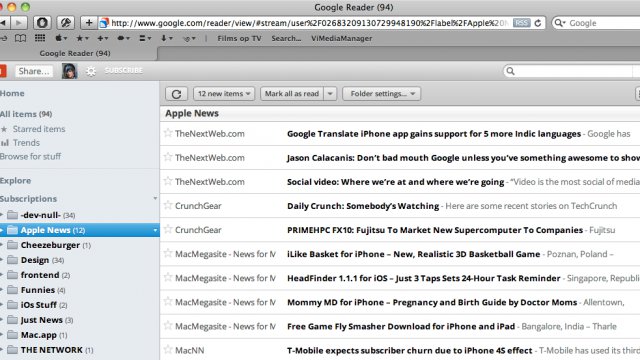The height and width of the screenshot is (360, 640).
Task: Open the Apple News folder options arrow
Action: [155, 230]
